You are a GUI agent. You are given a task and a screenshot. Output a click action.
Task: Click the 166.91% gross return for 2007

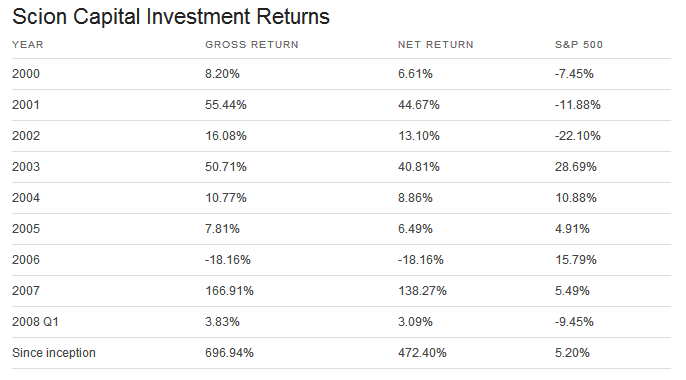point(229,291)
